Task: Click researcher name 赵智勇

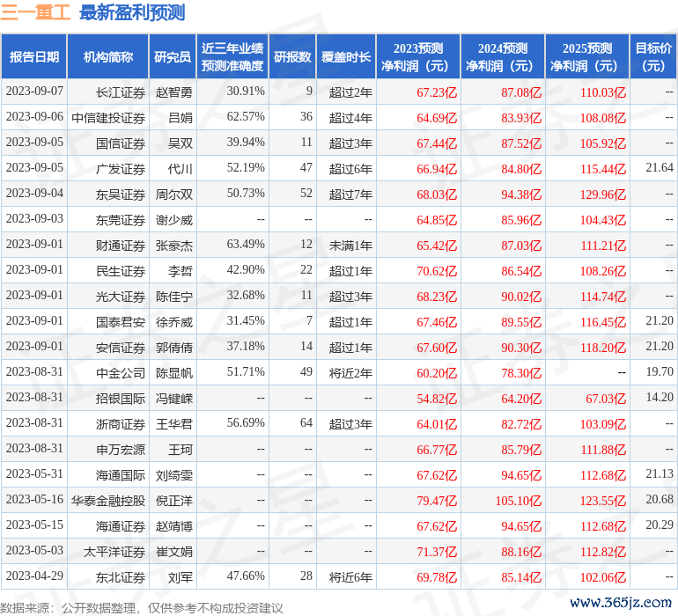Action: 173,92
